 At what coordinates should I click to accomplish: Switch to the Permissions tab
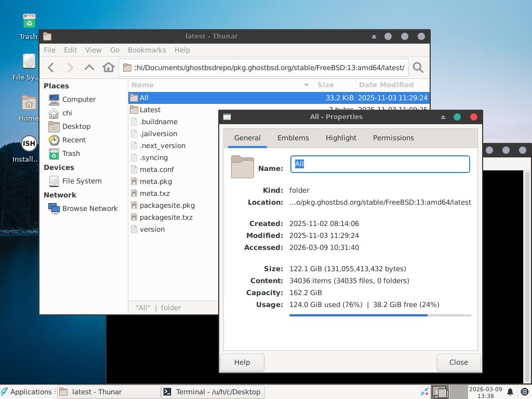pyautogui.click(x=393, y=138)
